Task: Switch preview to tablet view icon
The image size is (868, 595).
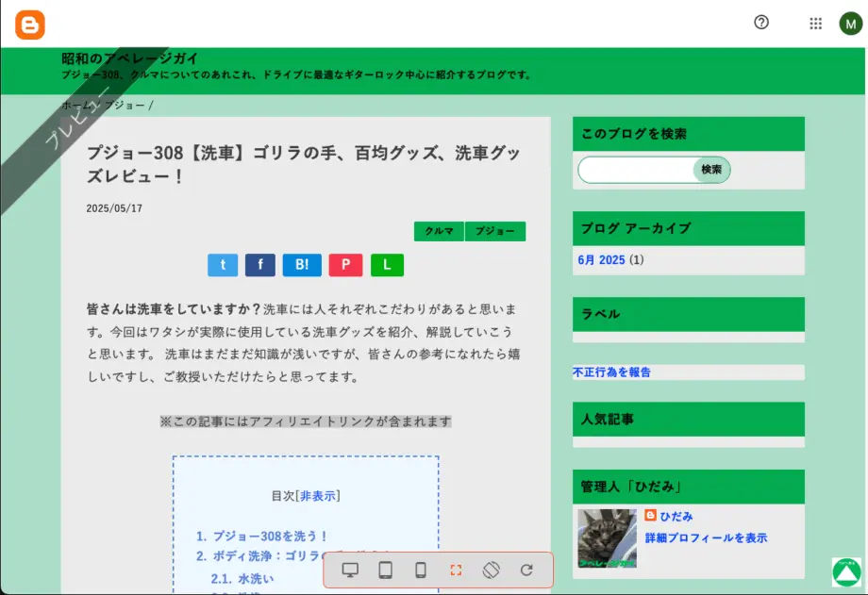Action: 385,570
